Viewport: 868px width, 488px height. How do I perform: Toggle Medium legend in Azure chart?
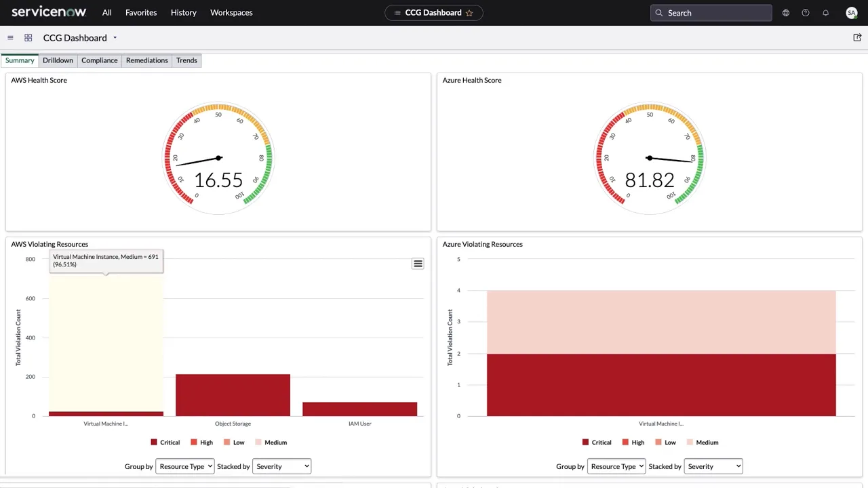click(703, 443)
